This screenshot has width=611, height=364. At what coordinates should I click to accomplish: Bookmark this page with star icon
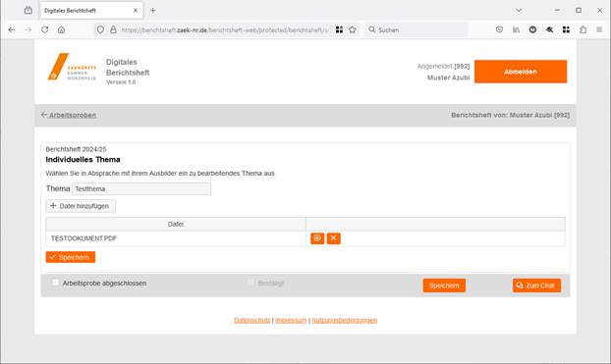click(353, 29)
